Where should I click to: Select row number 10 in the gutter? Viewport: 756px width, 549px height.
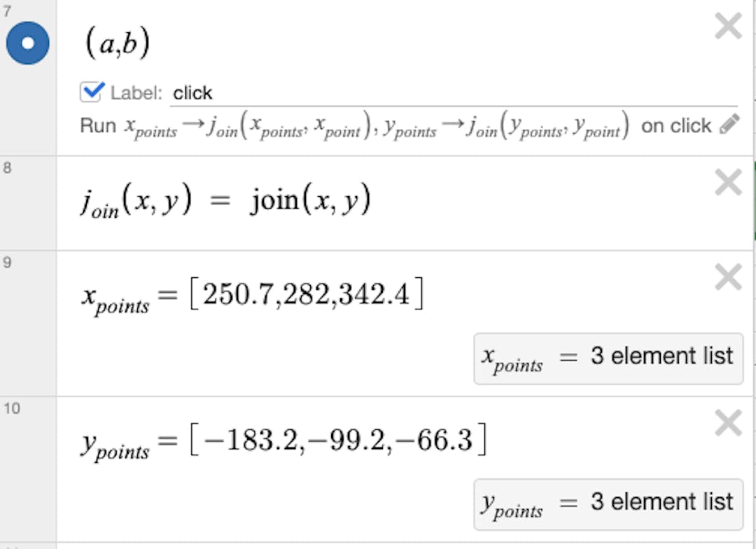(x=11, y=408)
